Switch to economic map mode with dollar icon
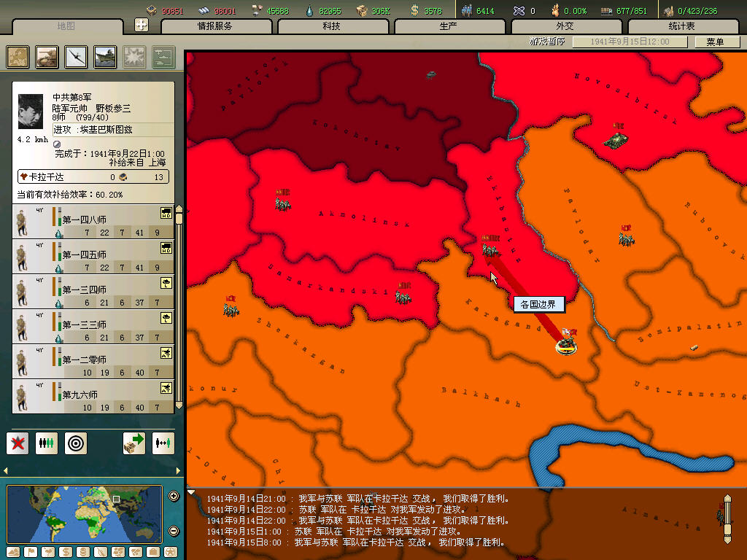 tap(66, 553)
